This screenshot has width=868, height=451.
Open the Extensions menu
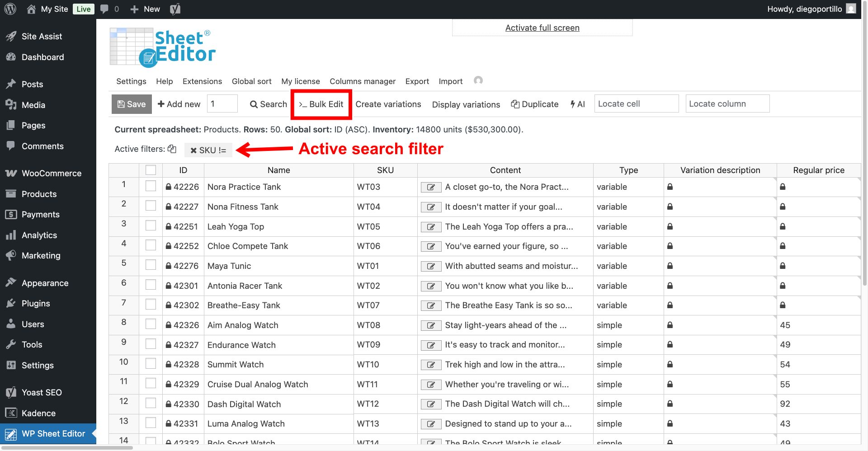[202, 81]
